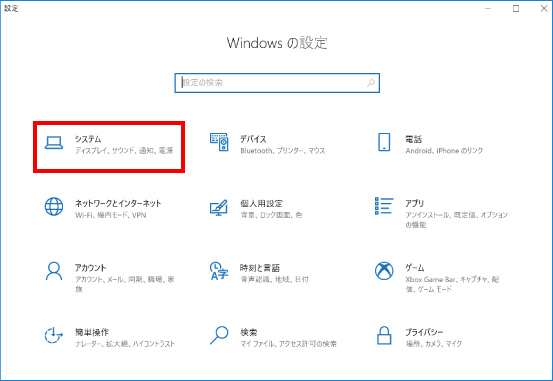Open the 個人用設定 paintbrush icon
553x381 pixels.
click(219, 207)
